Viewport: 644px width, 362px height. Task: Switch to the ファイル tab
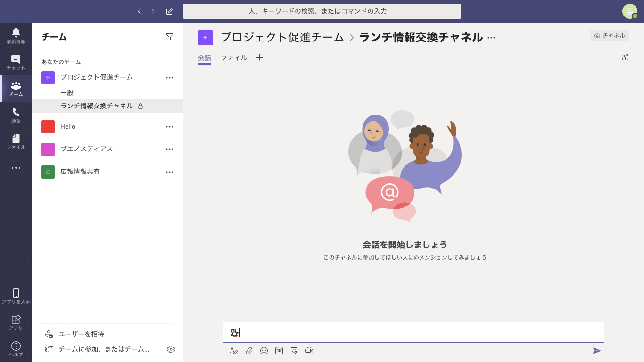pos(234,58)
